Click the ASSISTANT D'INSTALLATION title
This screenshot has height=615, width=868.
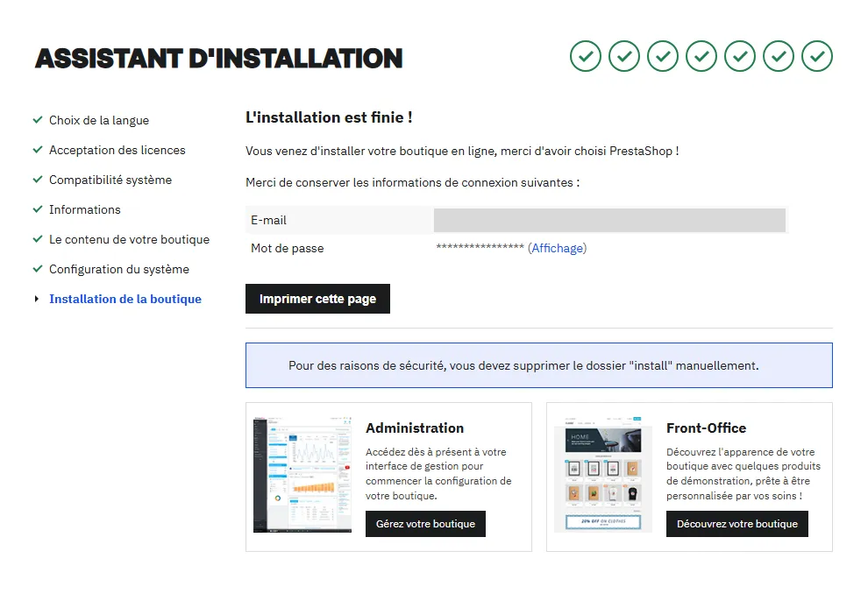point(218,59)
